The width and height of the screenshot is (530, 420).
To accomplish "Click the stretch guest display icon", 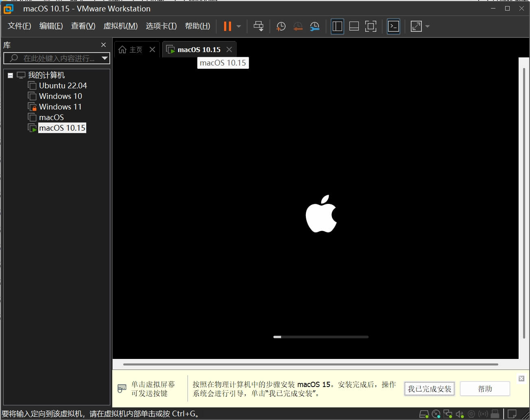I will [416, 26].
